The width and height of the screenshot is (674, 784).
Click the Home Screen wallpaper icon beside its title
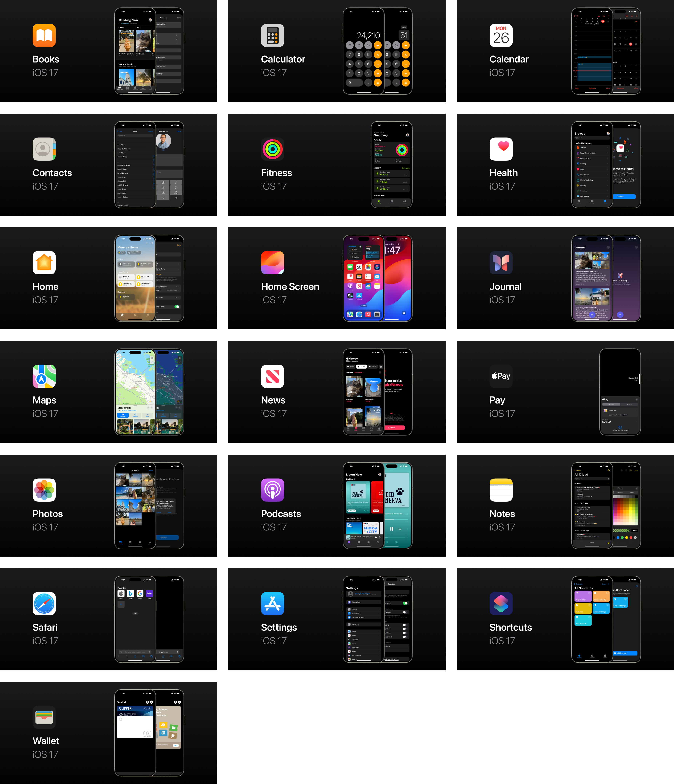pos(272,263)
